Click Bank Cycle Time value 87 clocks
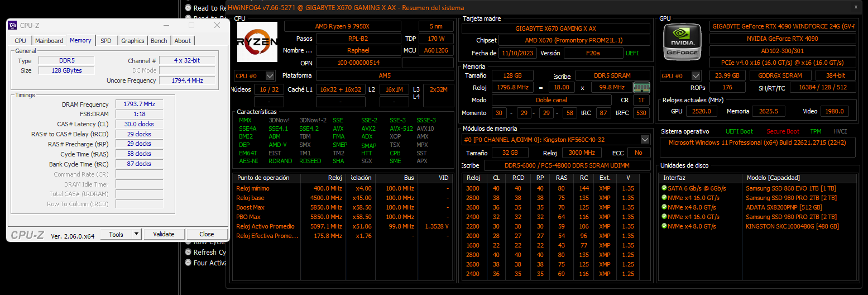Image resolution: width=868 pixels, height=295 pixels. (x=139, y=164)
